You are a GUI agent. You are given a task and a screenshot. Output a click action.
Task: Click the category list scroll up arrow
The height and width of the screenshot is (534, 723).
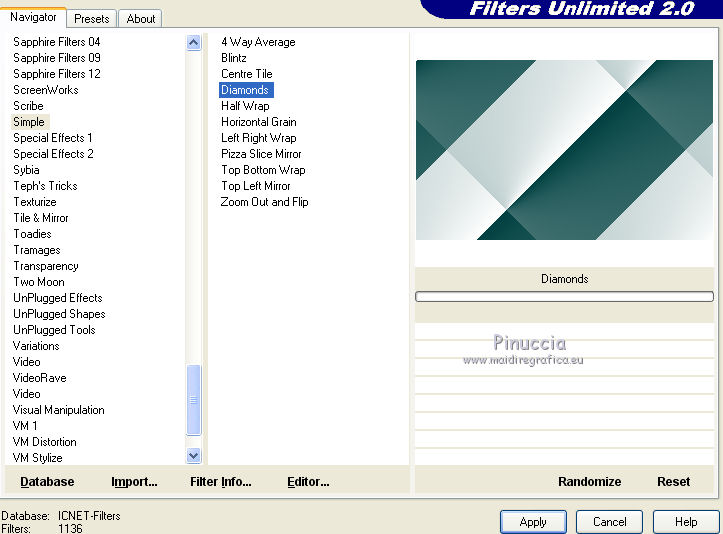point(194,43)
